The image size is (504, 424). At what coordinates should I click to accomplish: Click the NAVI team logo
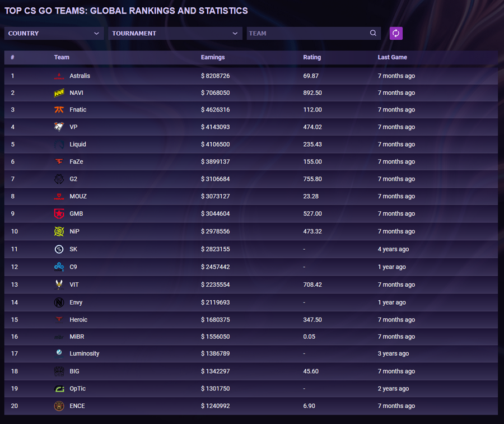click(59, 93)
